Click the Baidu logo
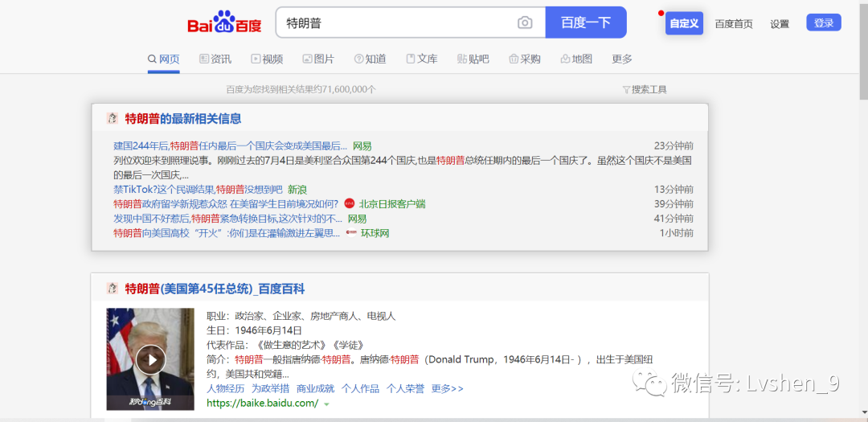The image size is (868, 422). [x=224, y=23]
